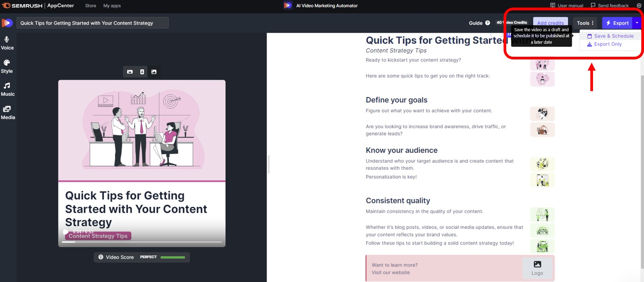Image resolution: width=644 pixels, height=282 pixels.
Task: Switch video to square aspect ratio
Action: coord(154,72)
